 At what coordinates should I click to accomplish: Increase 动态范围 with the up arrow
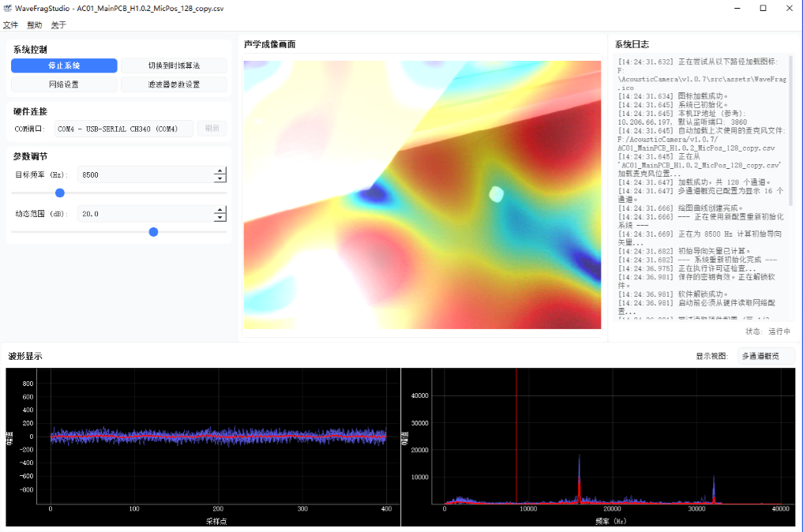pyautogui.click(x=220, y=210)
